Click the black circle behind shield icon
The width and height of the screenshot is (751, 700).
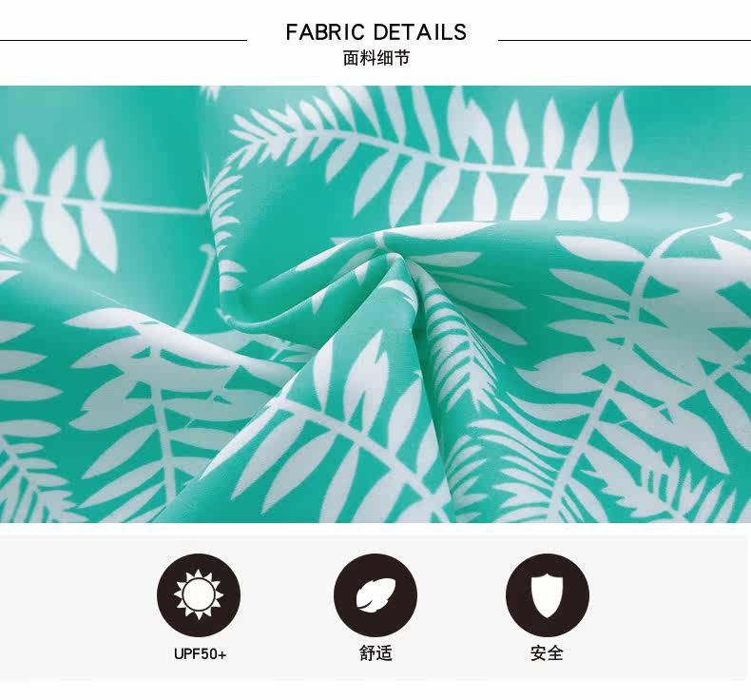coord(548,594)
